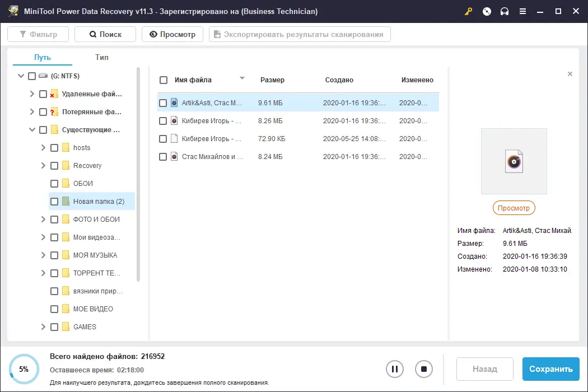Image resolution: width=588 pixels, height=392 pixels.
Task: Switch to the Путь tab
Action: pyautogui.click(x=43, y=57)
